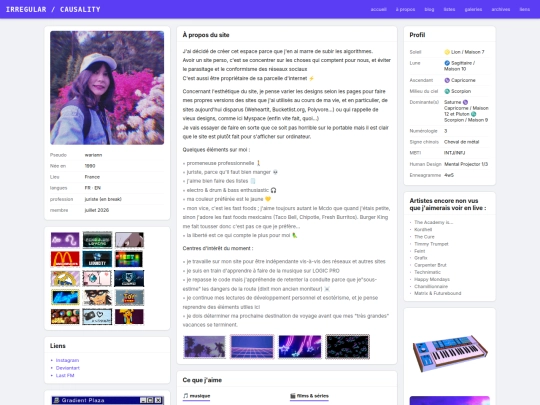Click the purple synthesizer keyboard image

[x=450, y=353]
